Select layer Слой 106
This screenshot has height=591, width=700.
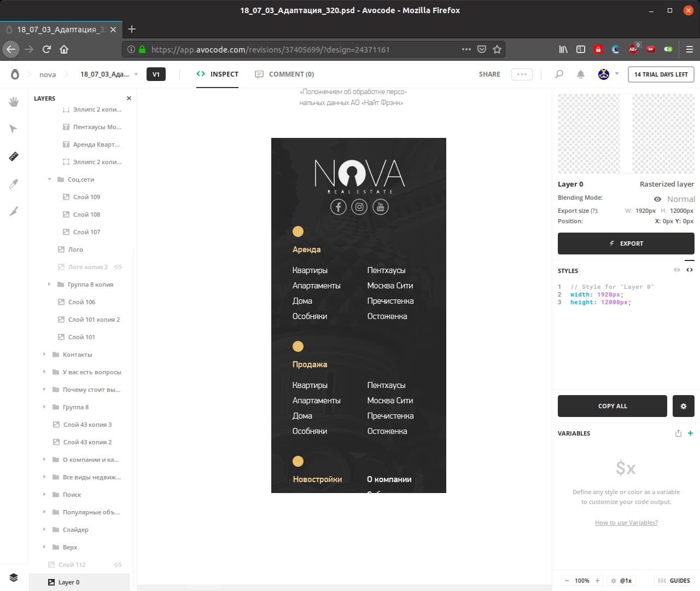pos(81,302)
